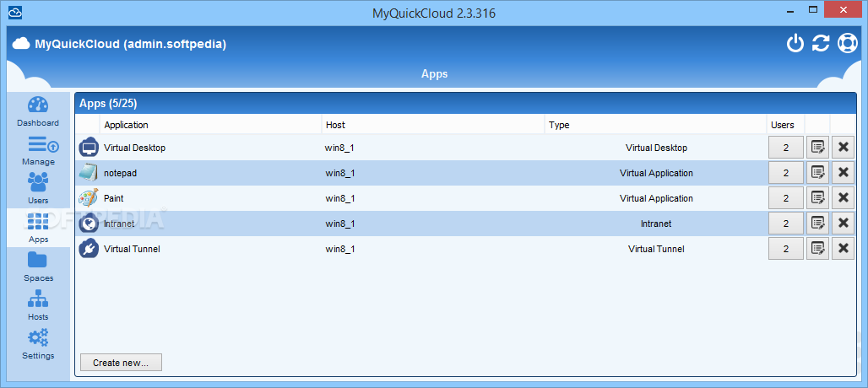Select the Paint application name
This screenshot has height=388, width=868.
click(113, 198)
